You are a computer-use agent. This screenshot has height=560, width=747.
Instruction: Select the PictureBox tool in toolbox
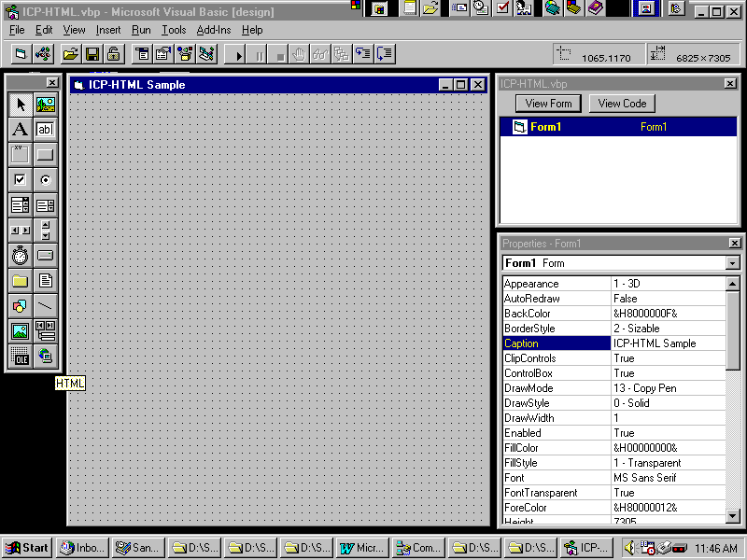[45, 105]
